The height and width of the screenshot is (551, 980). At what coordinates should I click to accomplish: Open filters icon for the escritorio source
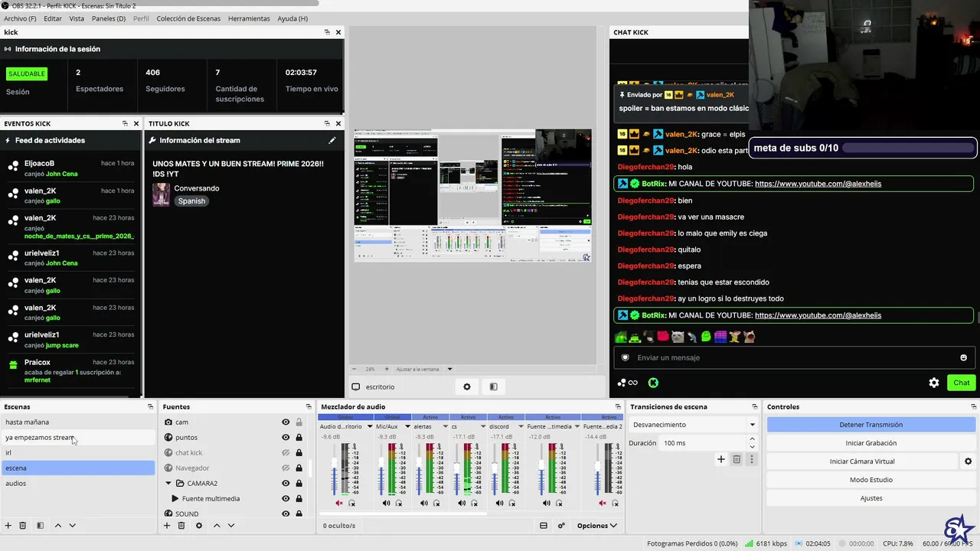(x=494, y=386)
